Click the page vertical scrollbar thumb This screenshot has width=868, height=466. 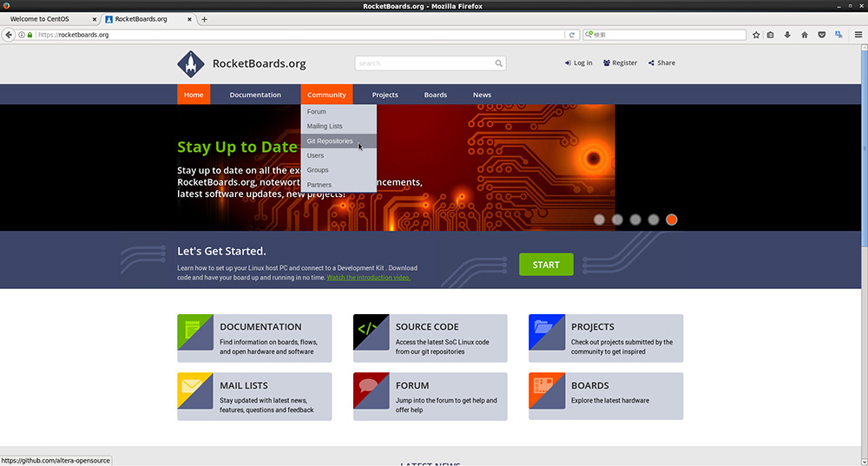click(x=865, y=149)
